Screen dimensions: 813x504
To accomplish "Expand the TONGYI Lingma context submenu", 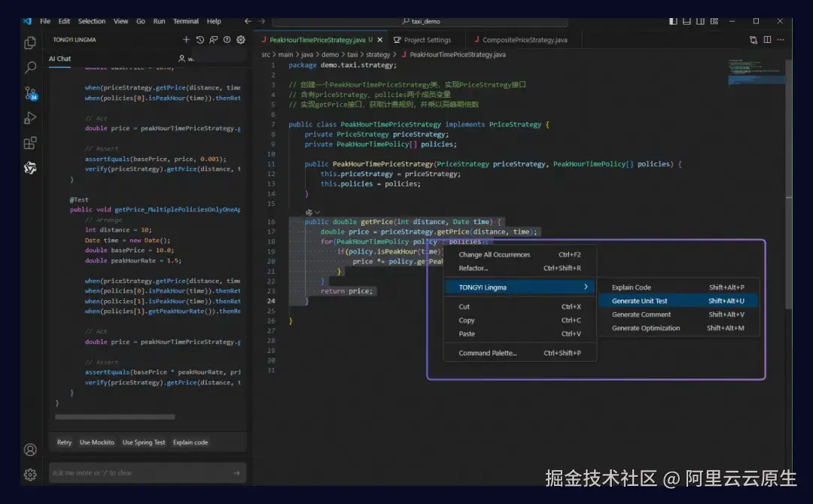I will (x=519, y=287).
